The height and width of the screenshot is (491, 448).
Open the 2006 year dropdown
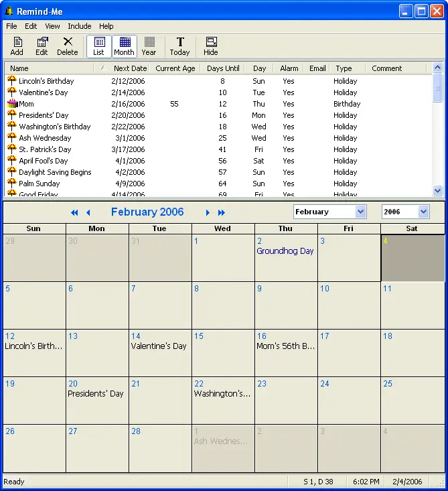point(423,212)
